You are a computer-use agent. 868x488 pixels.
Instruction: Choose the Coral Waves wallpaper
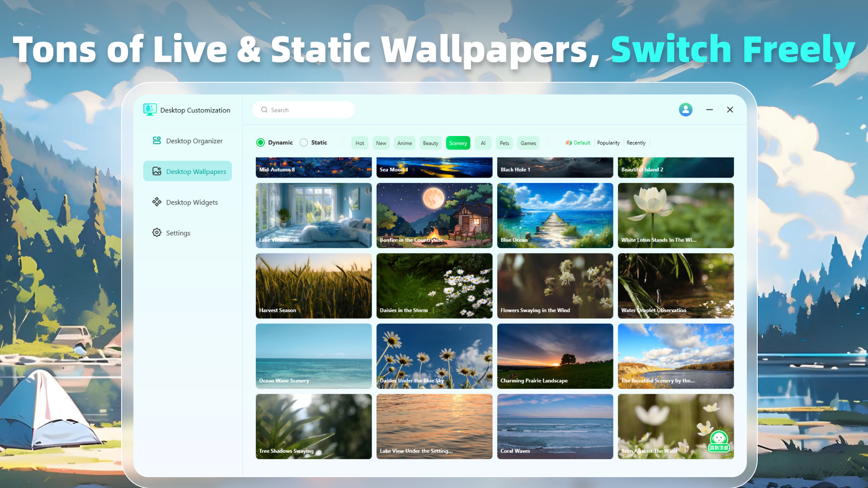(555, 427)
